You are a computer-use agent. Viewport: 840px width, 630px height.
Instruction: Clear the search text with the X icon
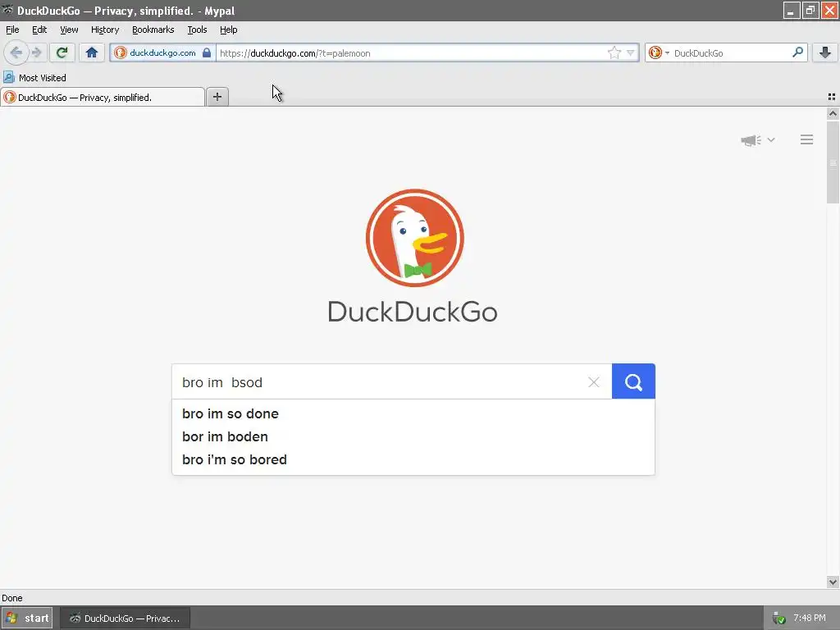594,382
